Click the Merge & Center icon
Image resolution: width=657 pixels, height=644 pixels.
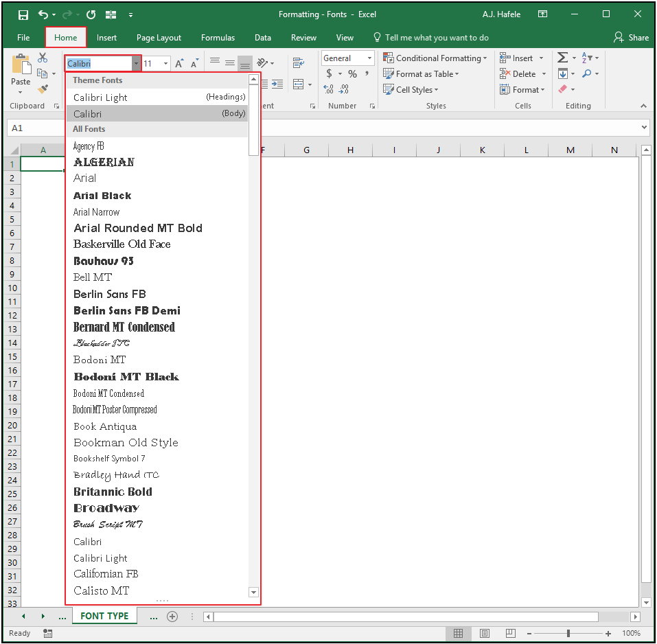click(x=299, y=84)
